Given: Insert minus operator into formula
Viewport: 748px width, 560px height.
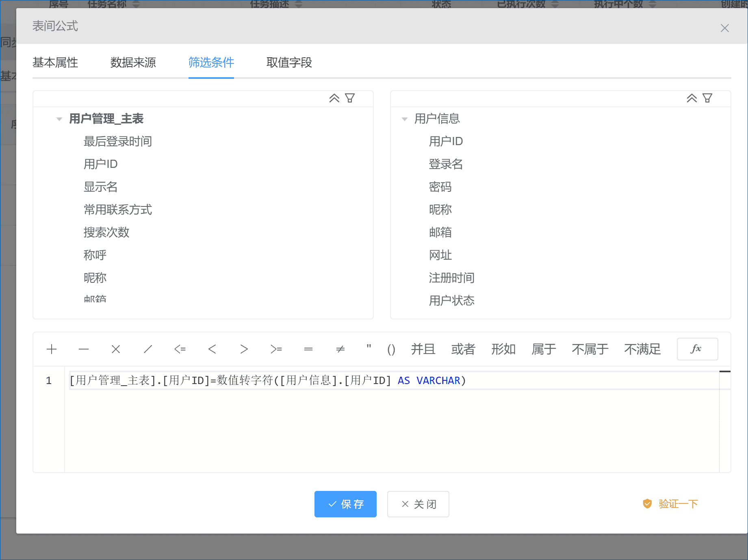Looking at the screenshot, I should (x=84, y=349).
